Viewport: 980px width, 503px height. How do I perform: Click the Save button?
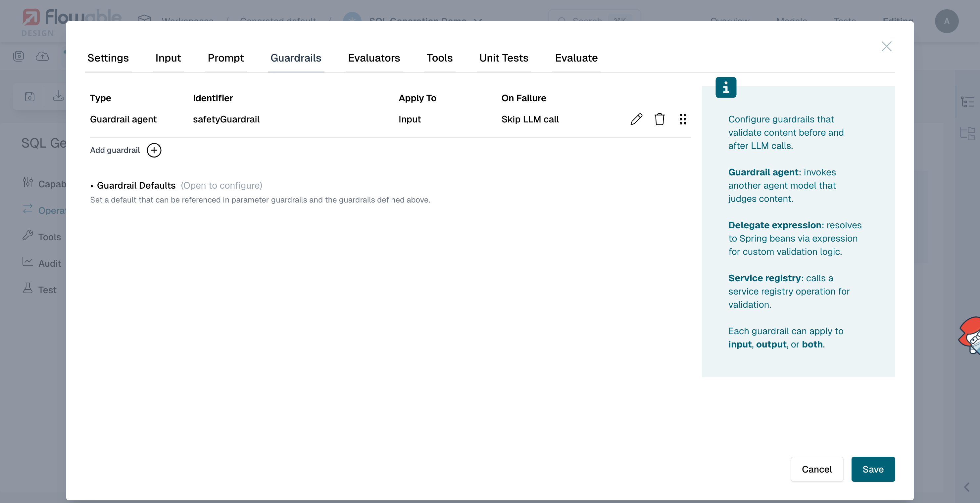click(x=873, y=469)
